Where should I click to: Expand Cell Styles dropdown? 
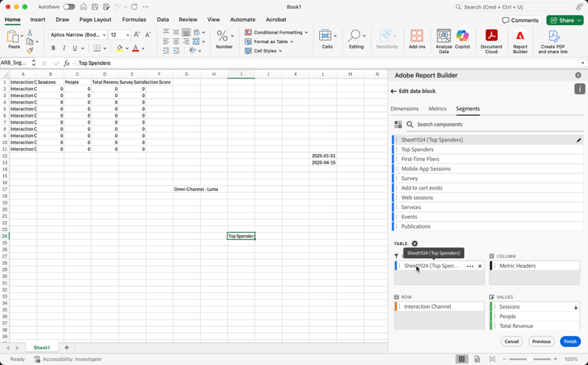click(280, 51)
